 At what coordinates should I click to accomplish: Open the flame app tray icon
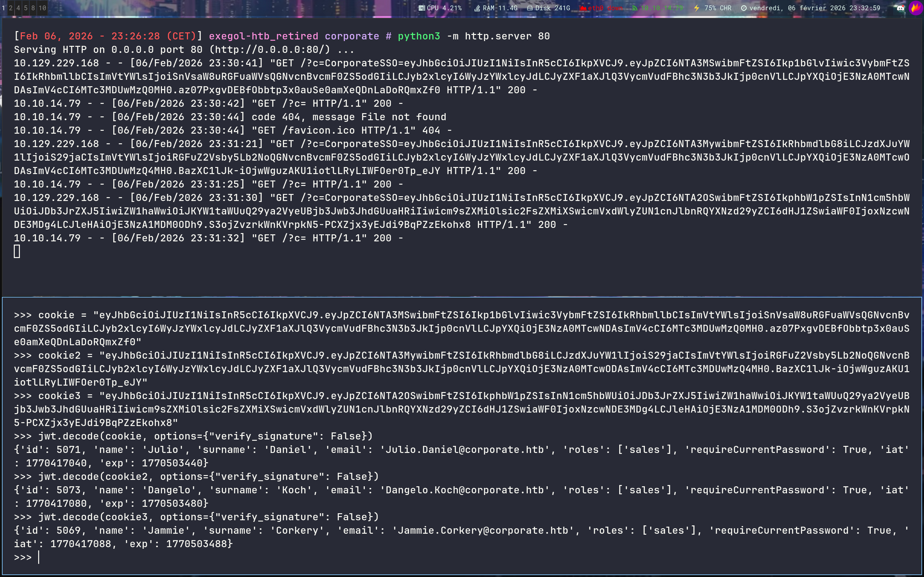coord(916,8)
